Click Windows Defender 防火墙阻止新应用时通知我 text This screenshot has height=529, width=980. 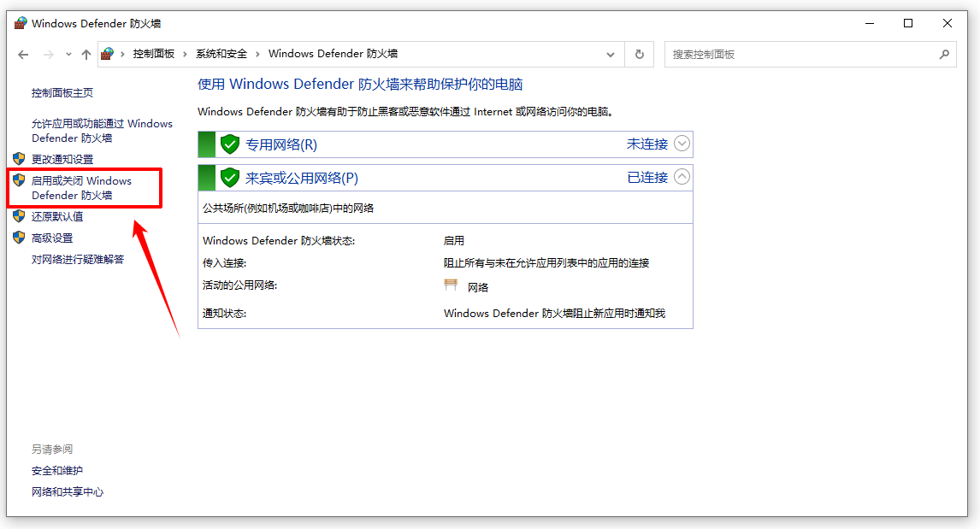pos(554,313)
